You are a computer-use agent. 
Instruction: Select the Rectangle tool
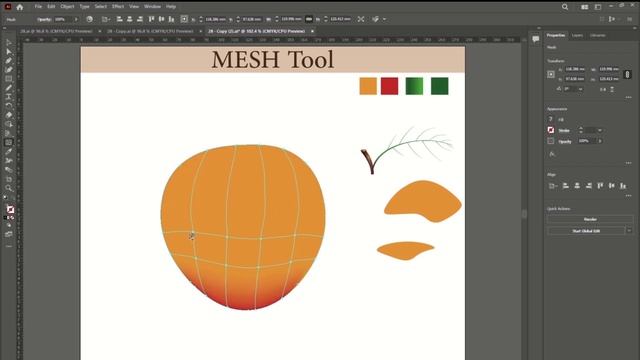[9, 79]
